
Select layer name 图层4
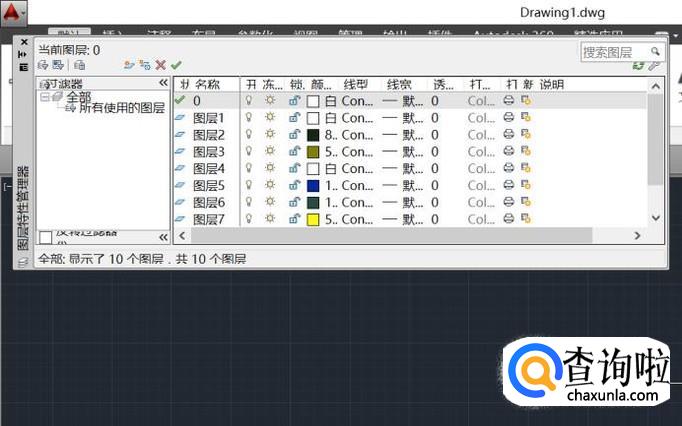coord(209,168)
